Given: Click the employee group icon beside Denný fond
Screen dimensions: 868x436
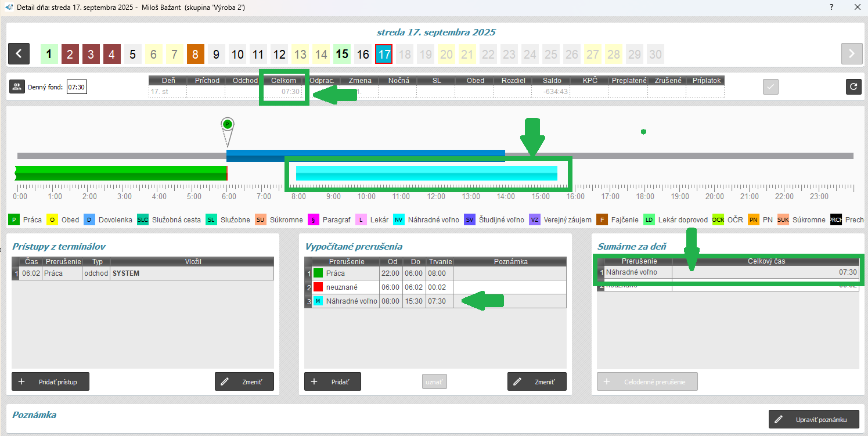Looking at the screenshot, I should [17, 87].
